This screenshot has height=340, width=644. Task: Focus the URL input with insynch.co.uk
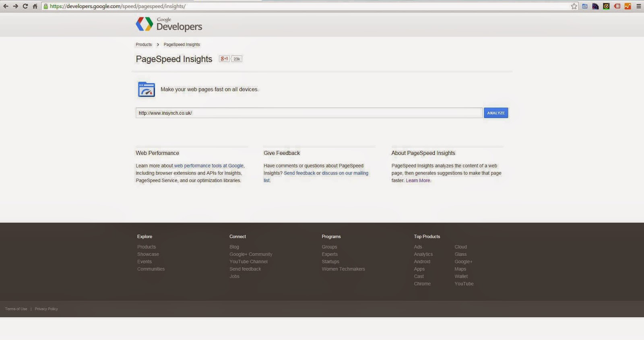(x=309, y=113)
